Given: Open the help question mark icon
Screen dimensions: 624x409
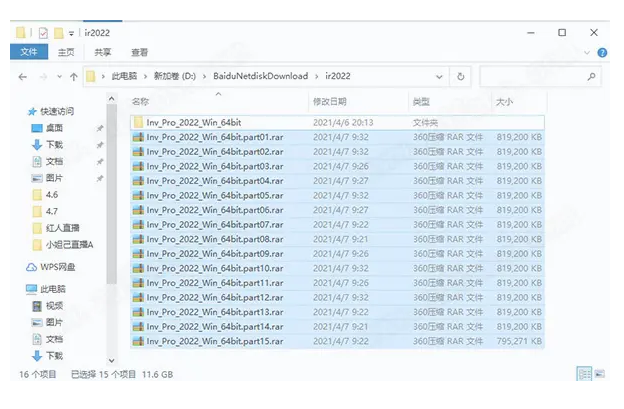Looking at the screenshot, I should [x=602, y=52].
